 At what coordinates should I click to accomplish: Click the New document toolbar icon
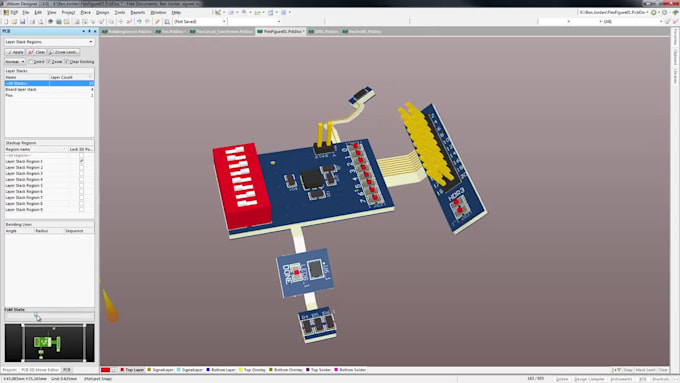[x=6, y=21]
